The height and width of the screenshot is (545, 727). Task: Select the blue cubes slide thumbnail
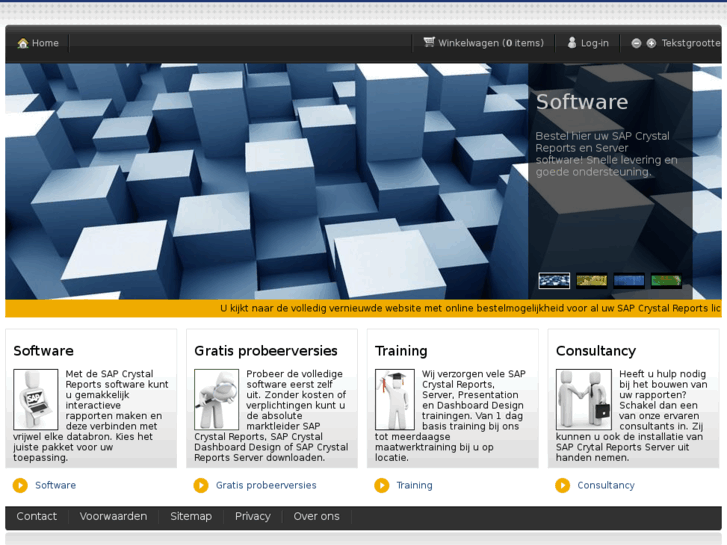coord(554,281)
